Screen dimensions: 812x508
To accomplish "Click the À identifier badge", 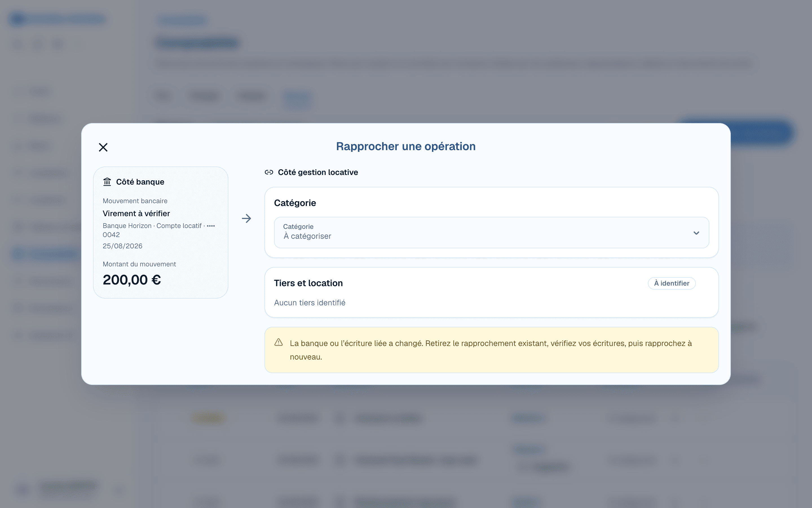I will point(671,283).
